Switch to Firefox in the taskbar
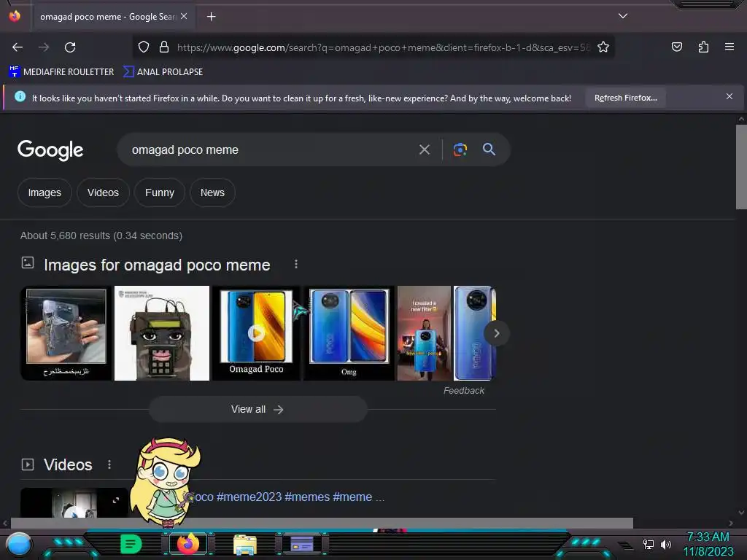Viewport: 747px width, 560px height. click(x=188, y=544)
